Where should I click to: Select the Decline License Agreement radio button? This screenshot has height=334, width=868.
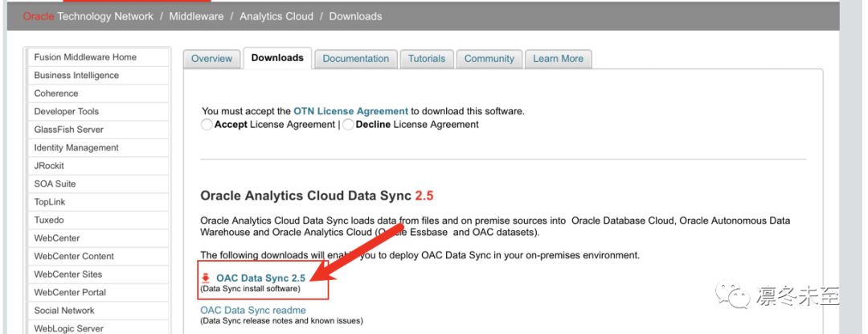coord(348,125)
